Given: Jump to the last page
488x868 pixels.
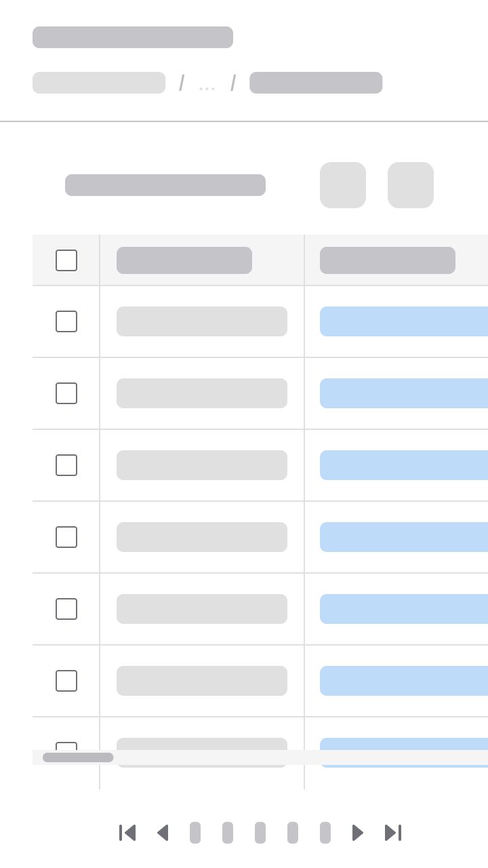Looking at the screenshot, I should pyautogui.click(x=393, y=833).
